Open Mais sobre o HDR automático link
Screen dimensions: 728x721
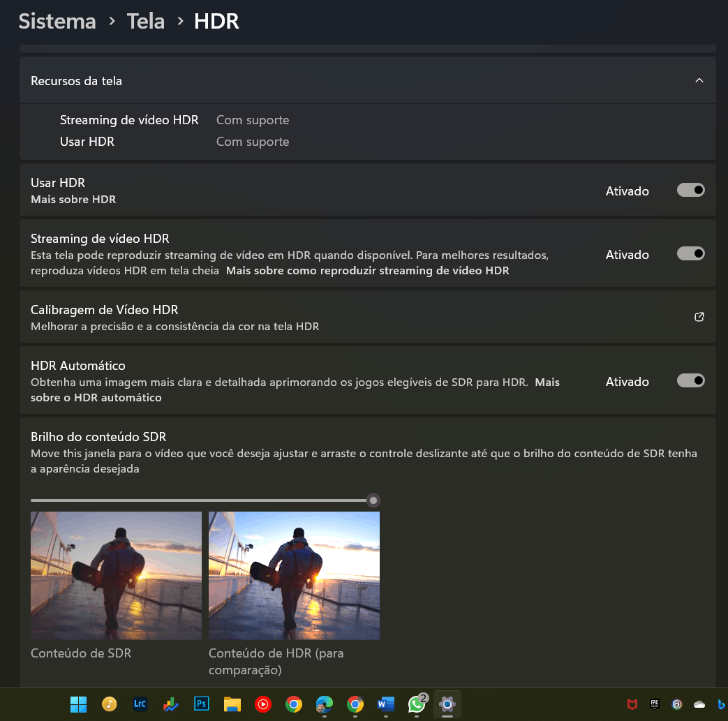tap(295, 390)
